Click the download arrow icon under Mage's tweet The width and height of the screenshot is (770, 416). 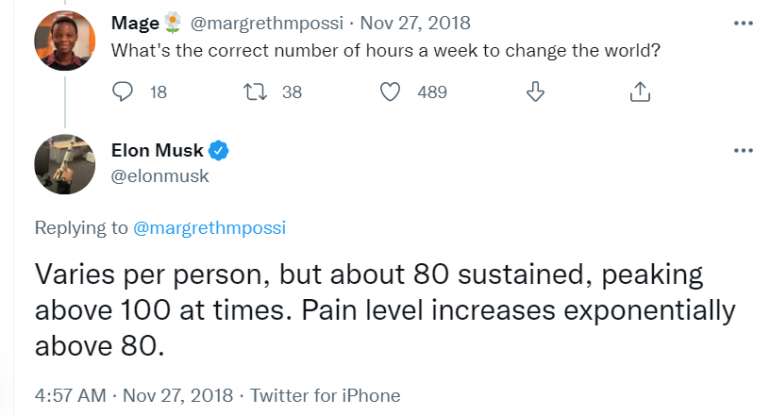click(x=535, y=92)
